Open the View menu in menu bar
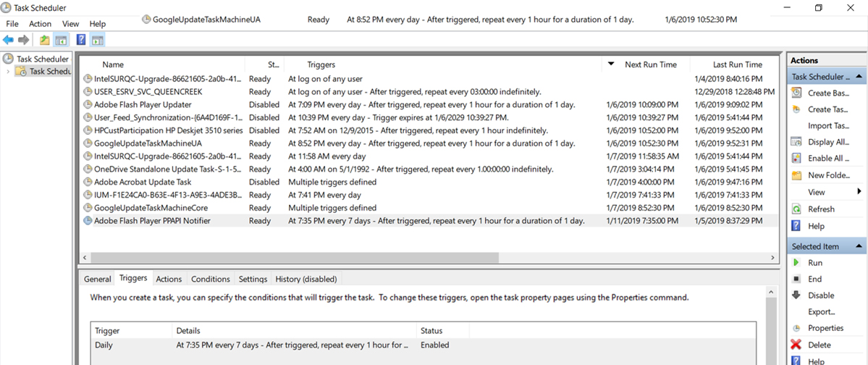The image size is (868, 365). click(x=71, y=24)
